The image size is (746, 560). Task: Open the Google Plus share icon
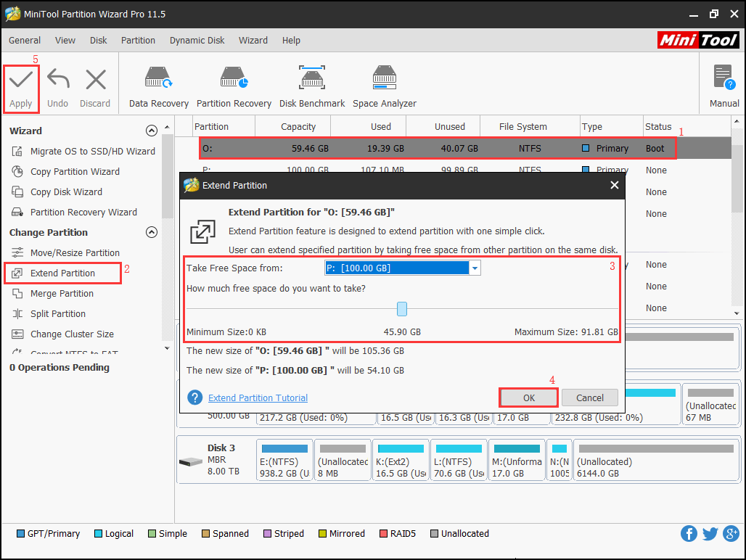pyautogui.click(x=731, y=533)
